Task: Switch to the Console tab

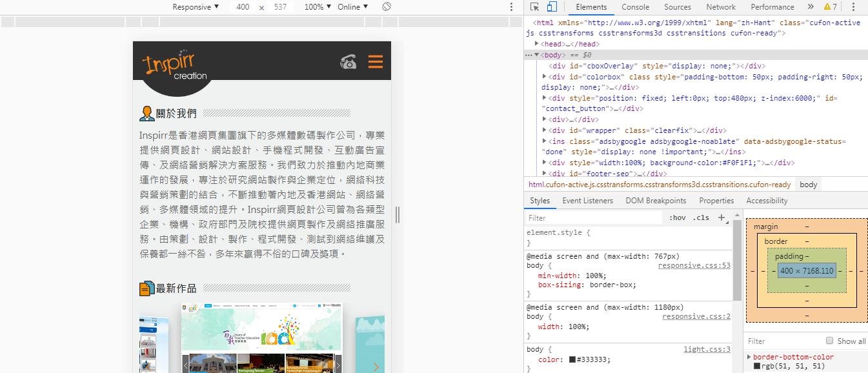Action: pyautogui.click(x=635, y=7)
